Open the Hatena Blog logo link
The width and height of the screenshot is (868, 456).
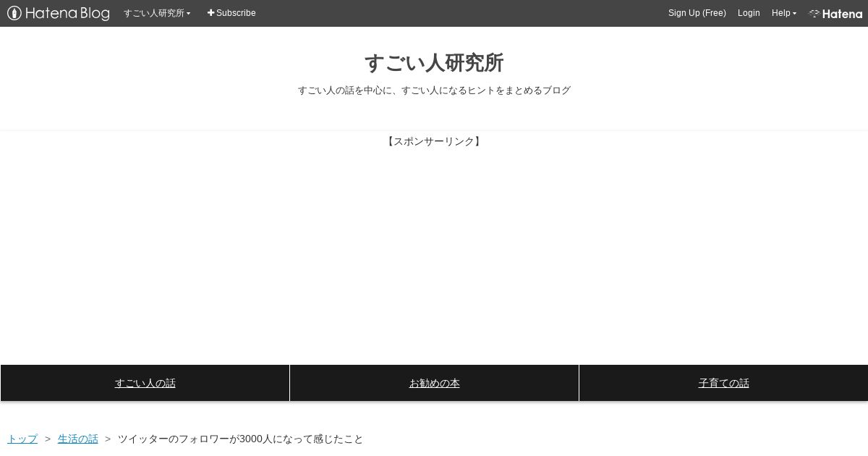[59, 13]
